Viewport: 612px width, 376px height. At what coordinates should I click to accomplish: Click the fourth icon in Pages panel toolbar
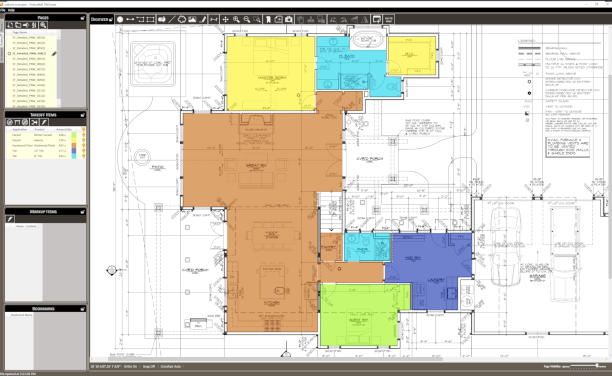34,25
